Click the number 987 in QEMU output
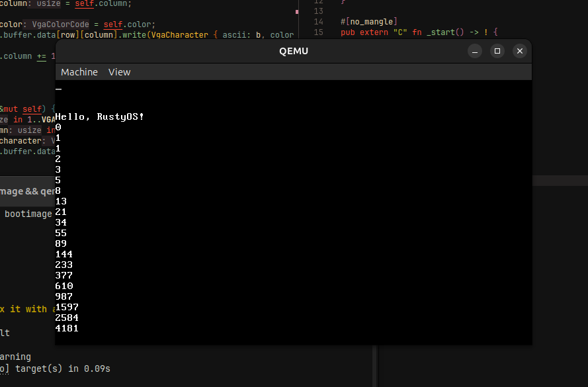The width and height of the screenshot is (588, 387). pyautogui.click(x=63, y=296)
